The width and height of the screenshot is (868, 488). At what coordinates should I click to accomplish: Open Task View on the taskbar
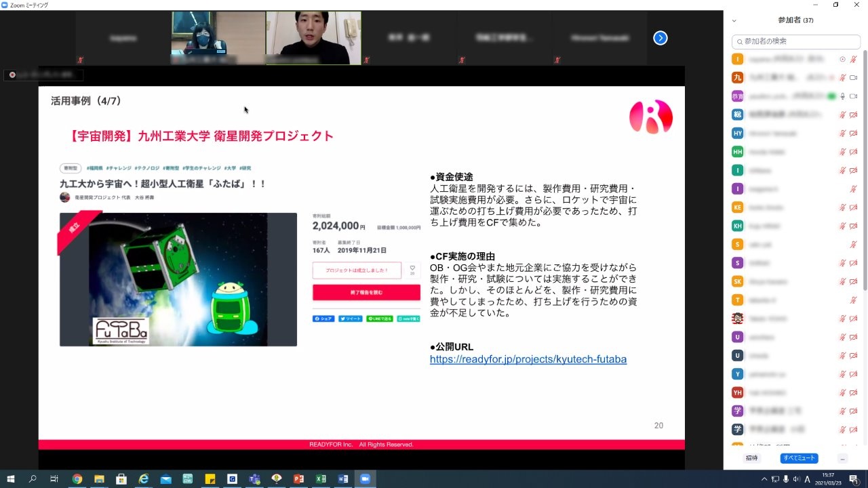coord(54,479)
